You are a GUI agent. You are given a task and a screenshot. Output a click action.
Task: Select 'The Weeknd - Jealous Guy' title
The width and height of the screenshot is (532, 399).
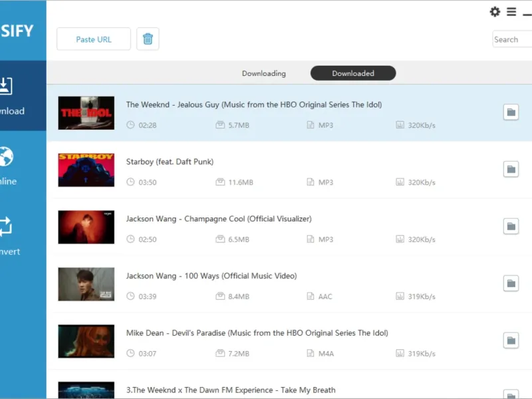(x=254, y=104)
